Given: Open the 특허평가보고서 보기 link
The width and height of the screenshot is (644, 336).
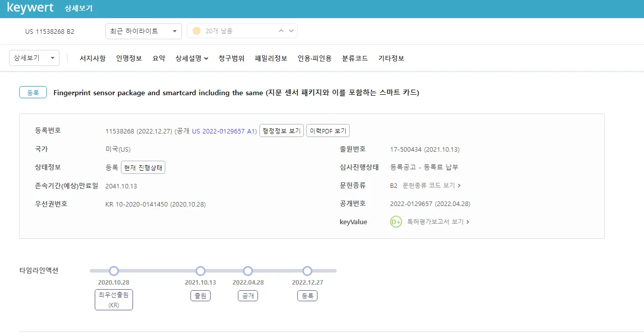Looking at the screenshot, I should click(x=438, y=222).
